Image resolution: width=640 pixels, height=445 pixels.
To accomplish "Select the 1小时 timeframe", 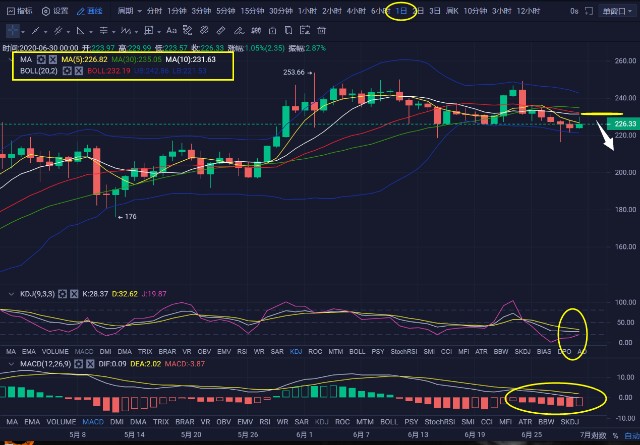I will coord(307,11).
